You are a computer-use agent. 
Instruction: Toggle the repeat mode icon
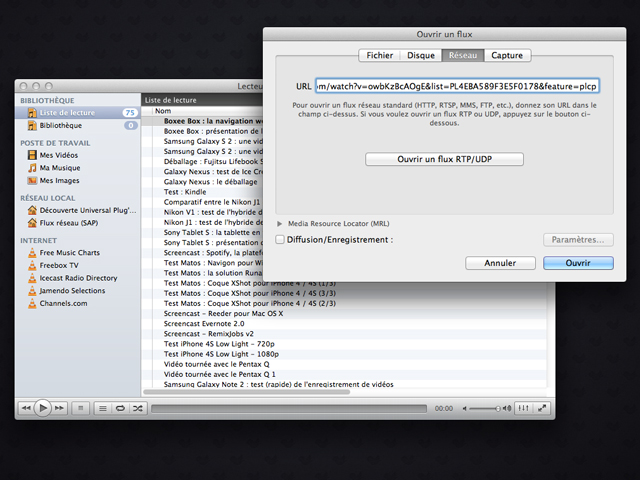click(x=120, y=408)
